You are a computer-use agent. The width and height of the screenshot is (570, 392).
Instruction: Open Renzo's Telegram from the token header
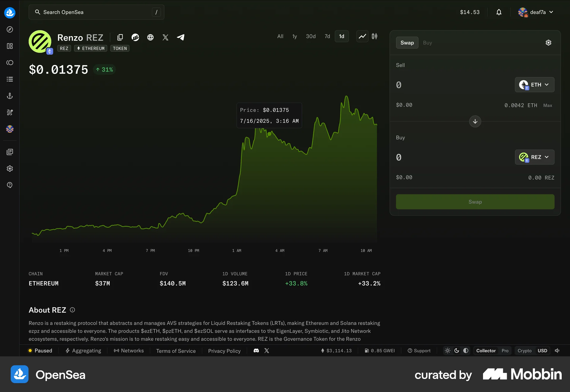pos(180,37)
